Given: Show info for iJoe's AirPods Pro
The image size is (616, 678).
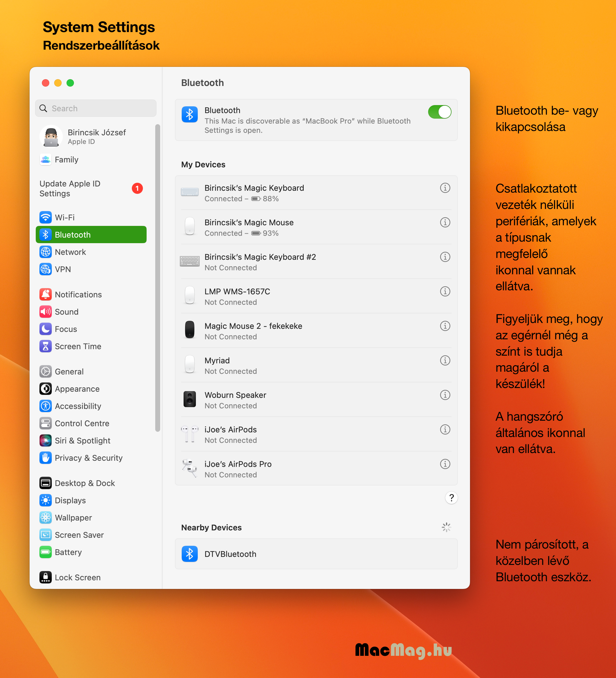Looking at the screenshot, I should click(445, 464).
